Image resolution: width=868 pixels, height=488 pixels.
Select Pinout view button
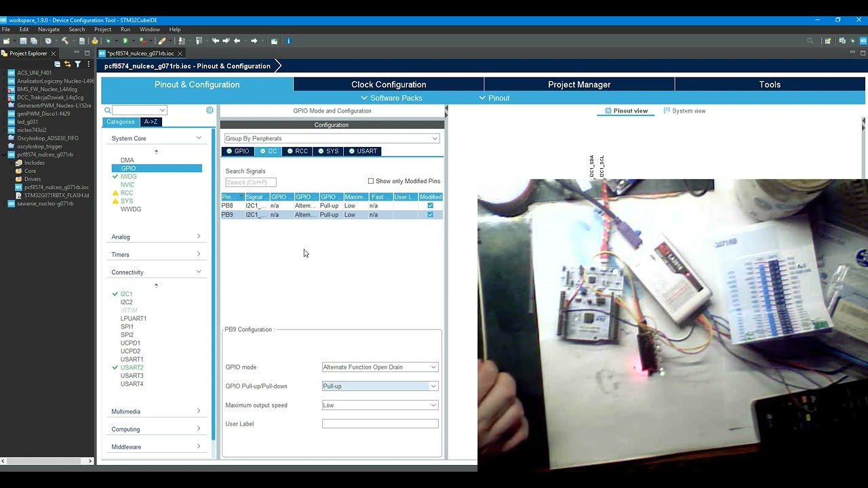click(626, 110)
